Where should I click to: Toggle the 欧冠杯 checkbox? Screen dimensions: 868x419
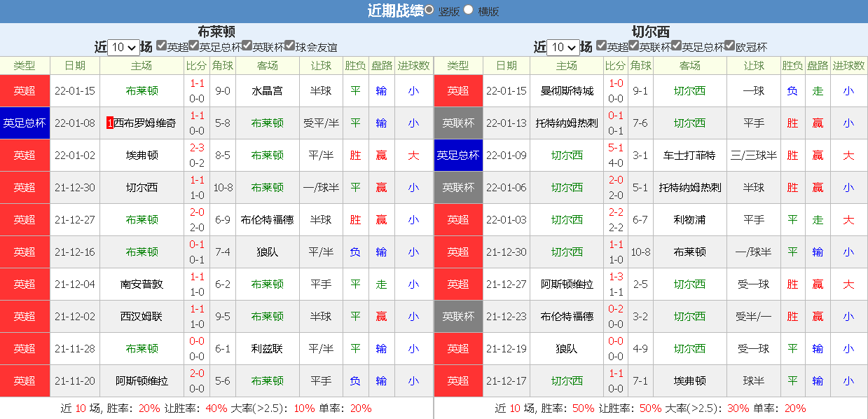click(x=730, y=46)
